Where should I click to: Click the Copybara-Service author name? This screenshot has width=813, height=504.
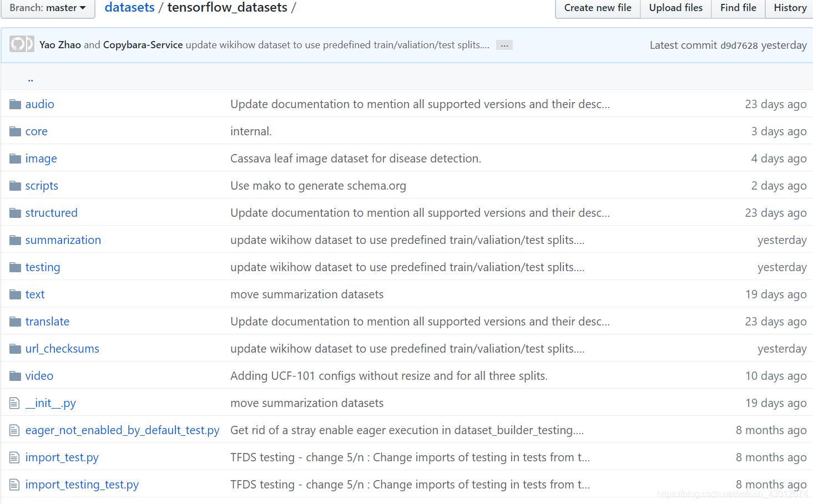pos(143,45)
